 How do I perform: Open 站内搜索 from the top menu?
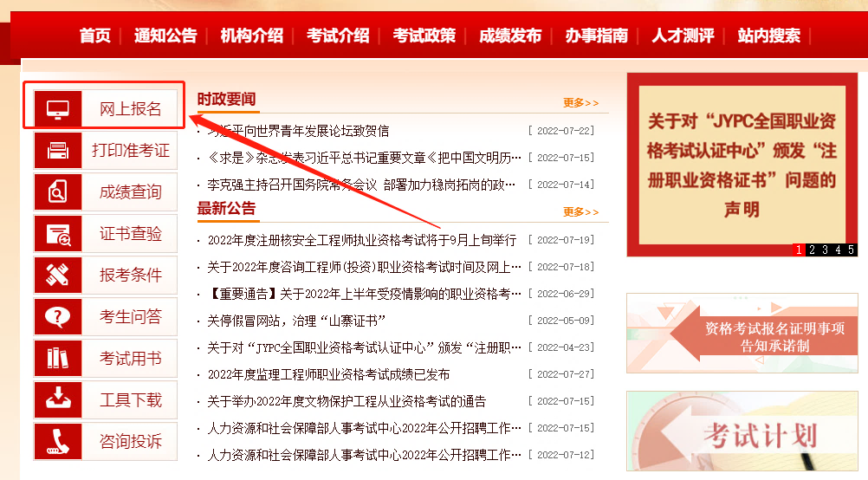[769, 36]
